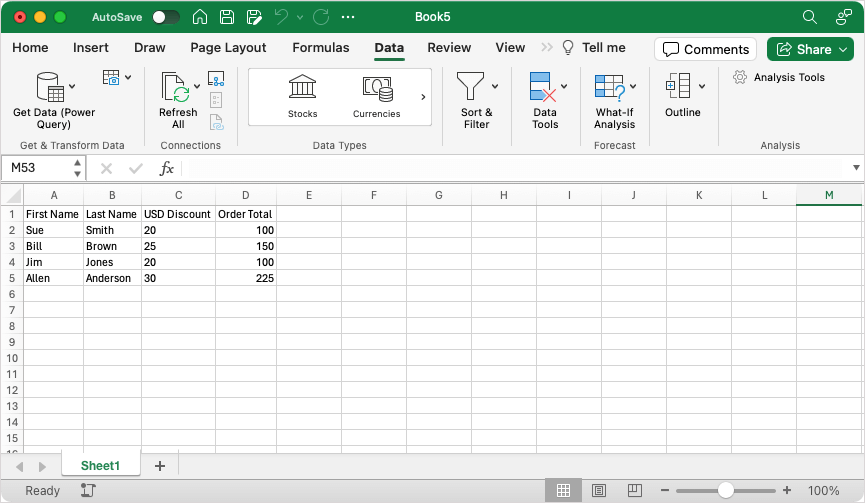The image size is (865, 503).
Task: Click the Analysis Tools gear icon
Action: tap(740, 77)
